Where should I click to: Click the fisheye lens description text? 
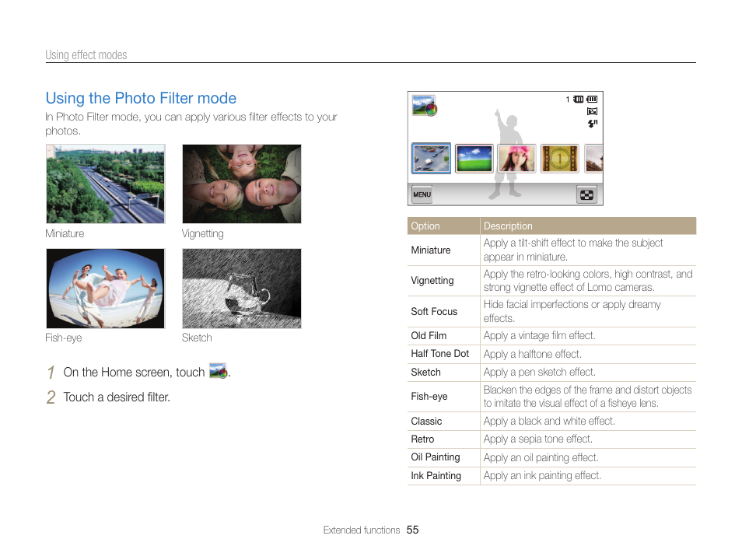587,396
